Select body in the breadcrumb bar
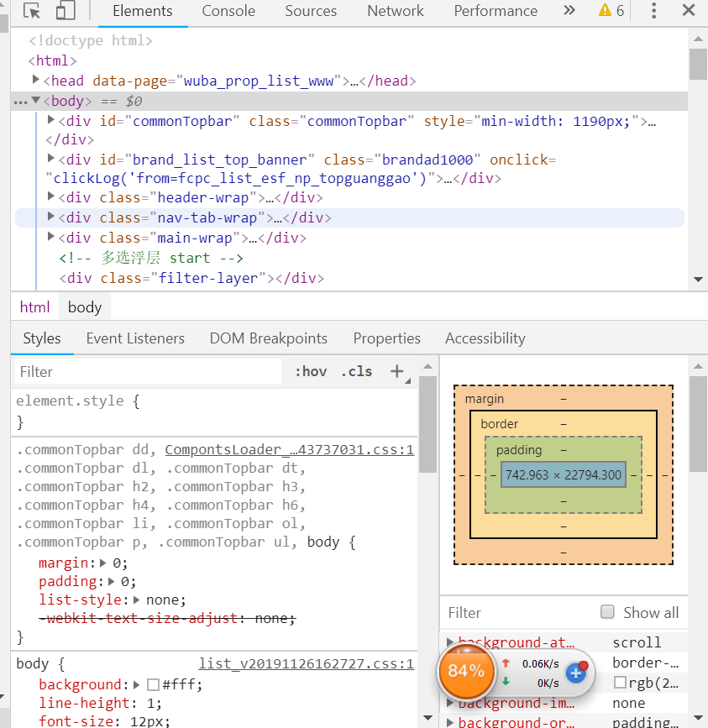The width and height of the screenshot is (708, 728). coord(85,307)
